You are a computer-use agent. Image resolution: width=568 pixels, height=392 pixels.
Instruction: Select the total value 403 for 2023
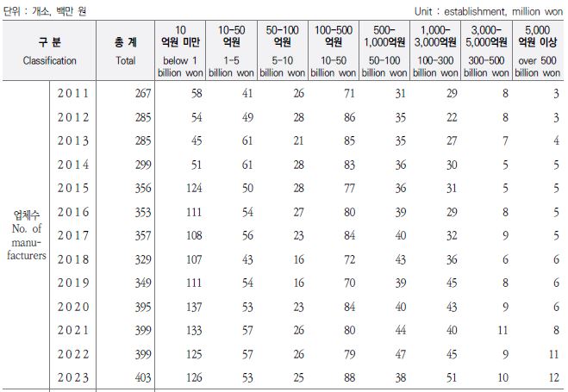tap(143, 377)
